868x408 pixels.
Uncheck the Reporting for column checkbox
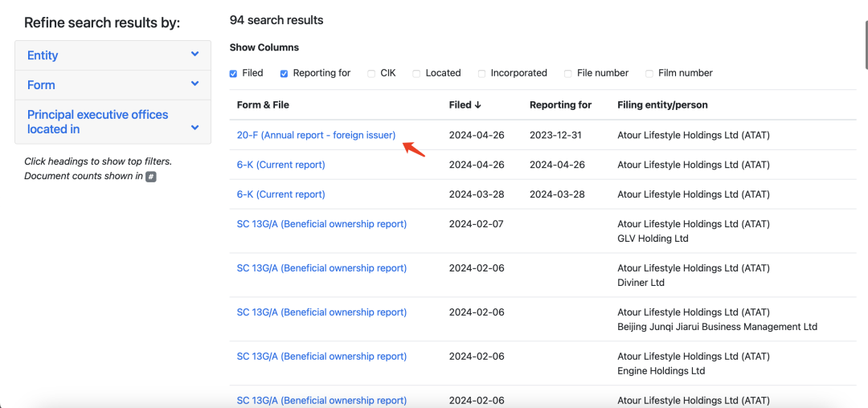point(284,73)
